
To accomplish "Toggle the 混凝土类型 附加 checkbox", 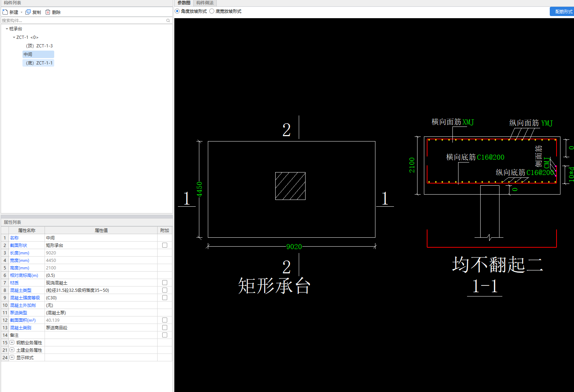I will tap(165, 290).
